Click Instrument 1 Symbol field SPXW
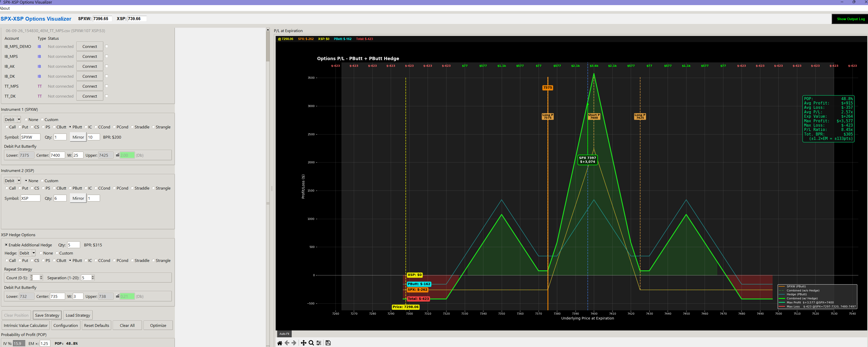 tap(30, 137)
